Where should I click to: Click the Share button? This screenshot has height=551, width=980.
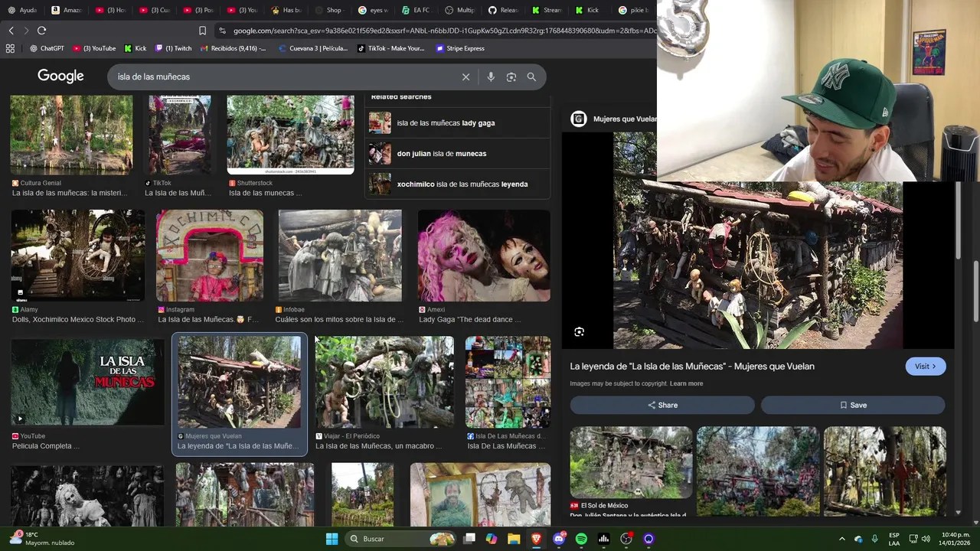point(662,405)
